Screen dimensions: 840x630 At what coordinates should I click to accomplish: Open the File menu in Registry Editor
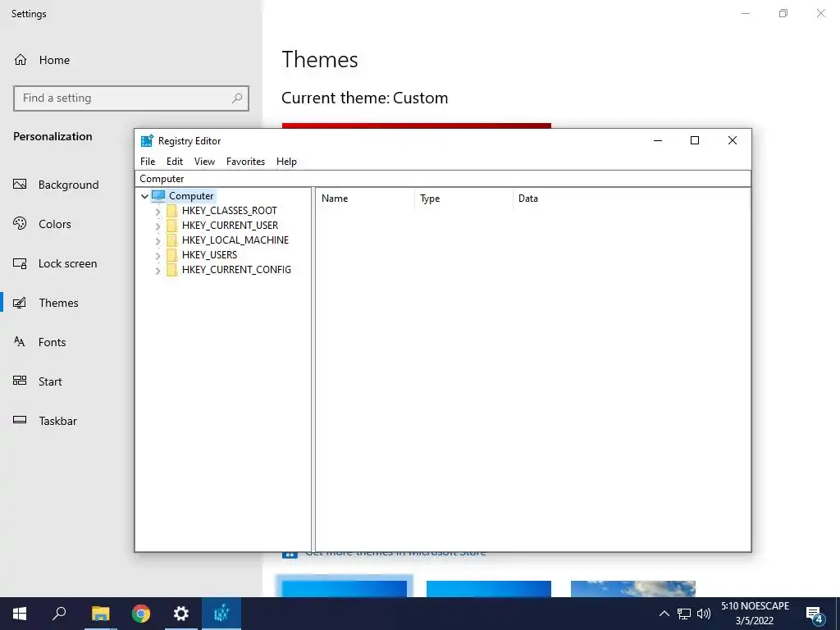click(148, 162)
